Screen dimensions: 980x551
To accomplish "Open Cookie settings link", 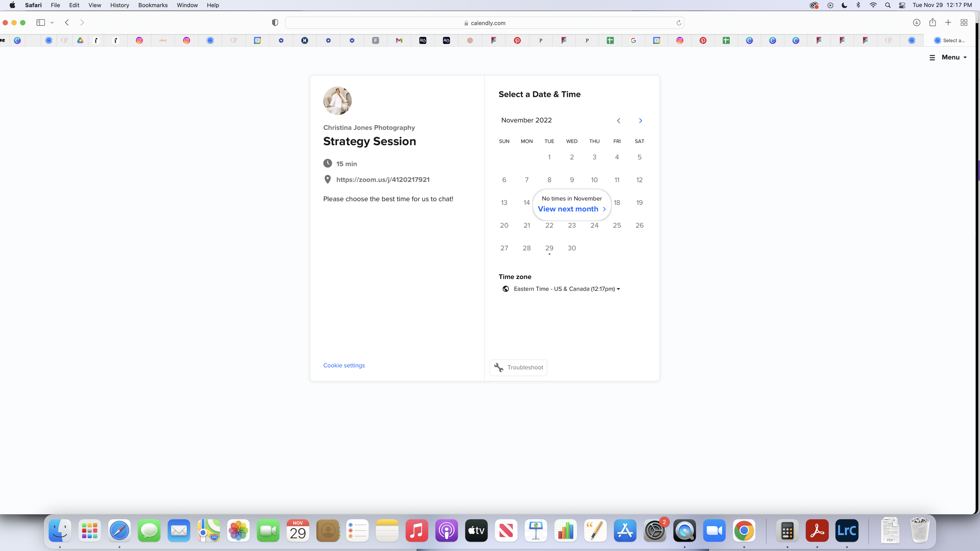I will (344, 365).
